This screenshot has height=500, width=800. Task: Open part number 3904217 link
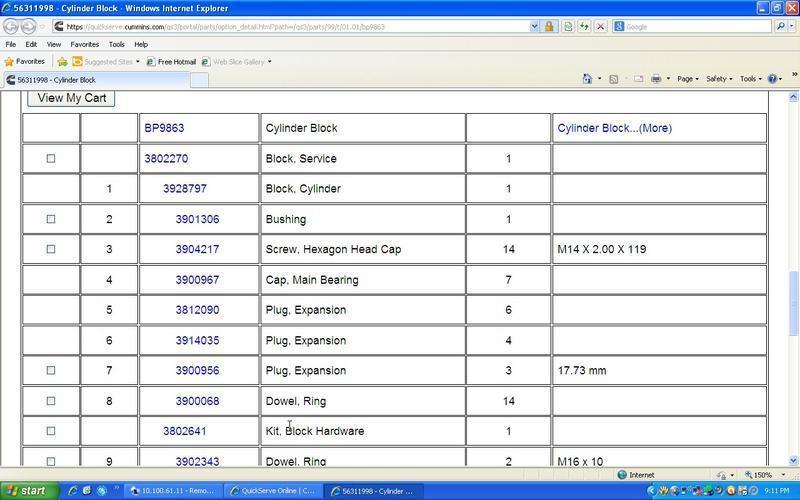[x=197, y=249]
